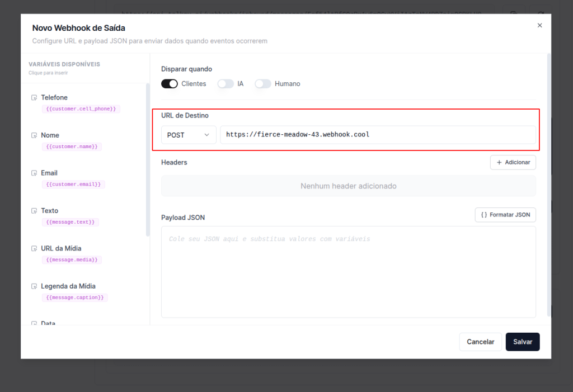Viewport: 573px width, 392px height.
Task: Click the insert icon beside Email variable
Action: pos(34,173)
